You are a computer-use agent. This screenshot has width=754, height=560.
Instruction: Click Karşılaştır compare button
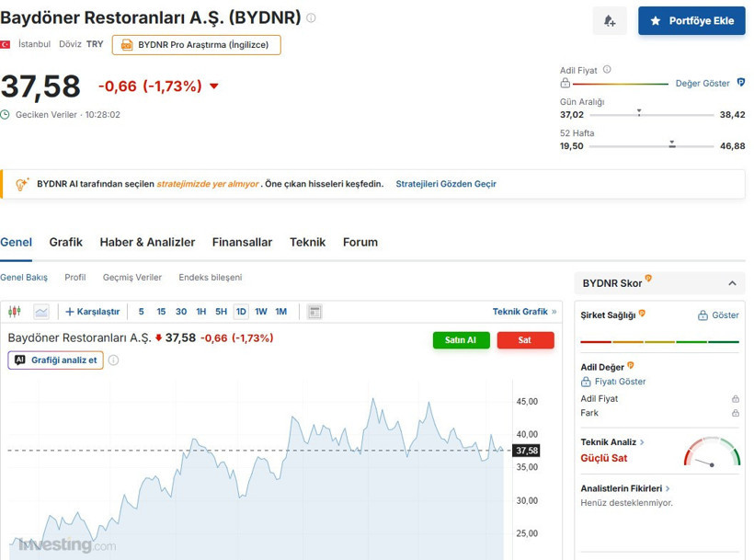point(92,312)
